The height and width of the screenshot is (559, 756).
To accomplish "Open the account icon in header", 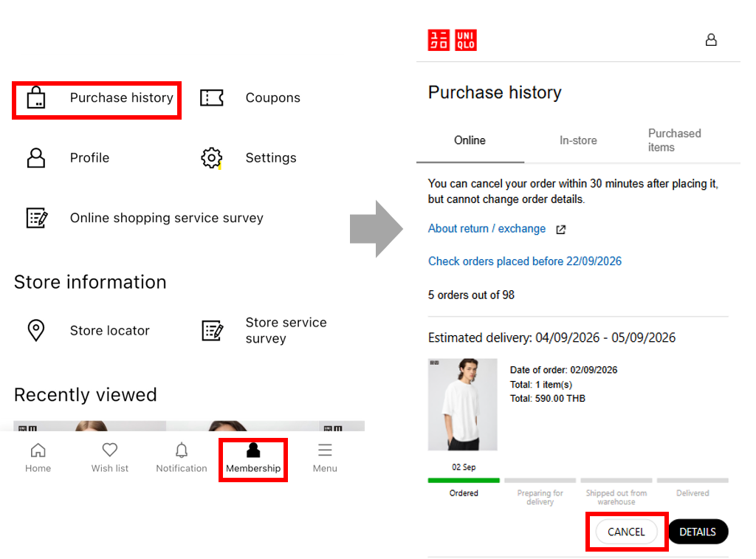I will tap(711, 40).
